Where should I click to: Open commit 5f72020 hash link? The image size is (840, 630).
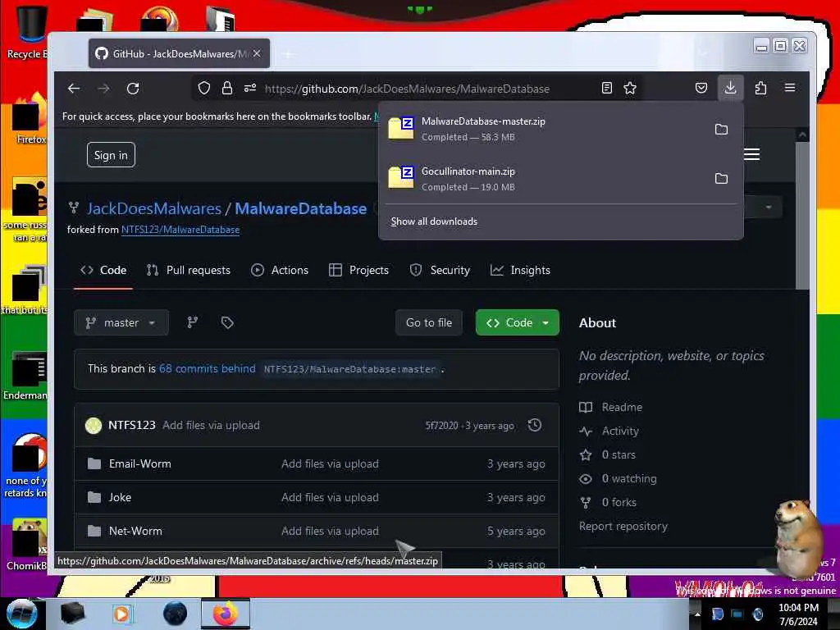441,426
